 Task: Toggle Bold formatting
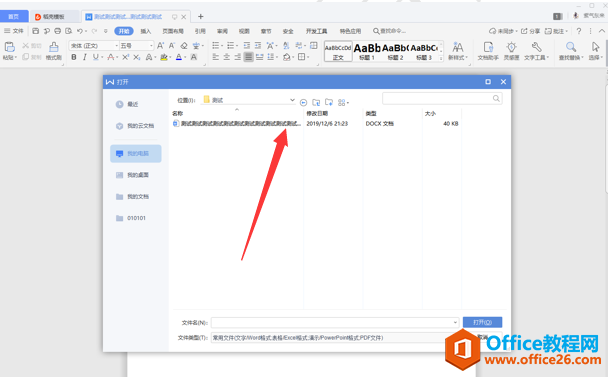pos(74,57)
